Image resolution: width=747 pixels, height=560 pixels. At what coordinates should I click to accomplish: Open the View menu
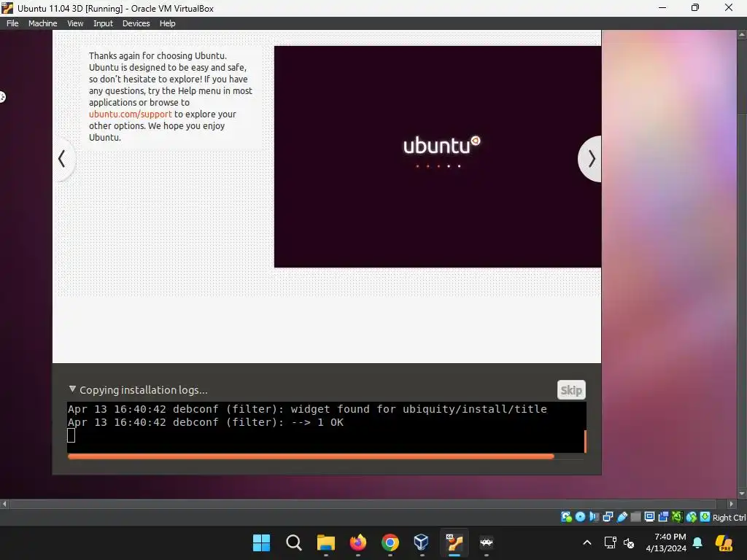(75, 23)
